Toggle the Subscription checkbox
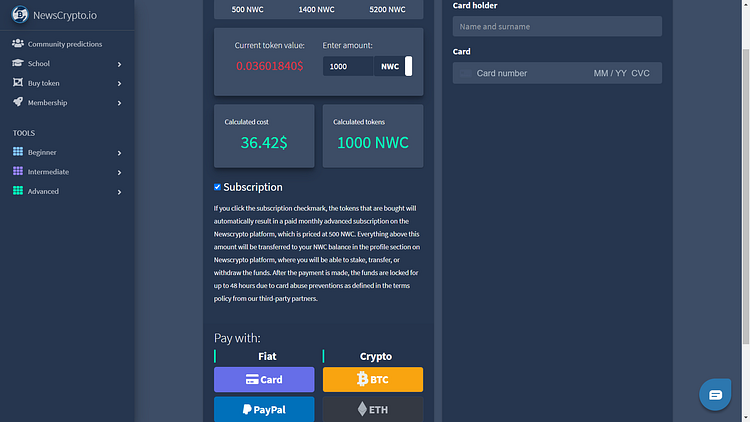This screenshot has width=750, height=422. pos(217,187)
